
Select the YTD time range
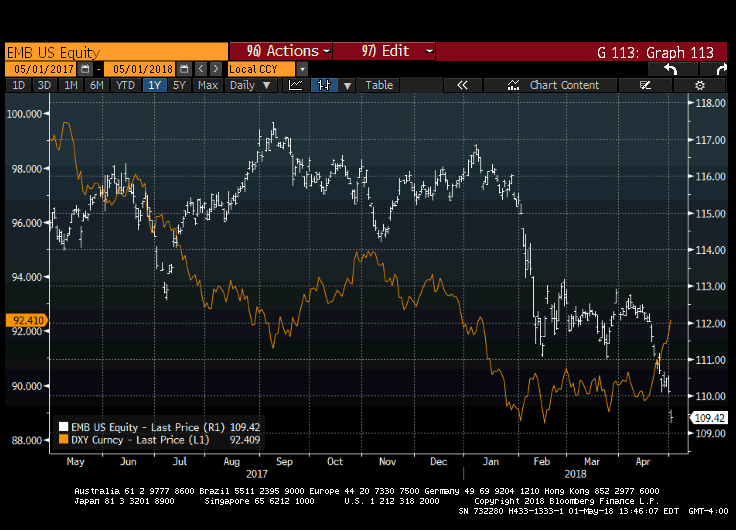[x=125, y=85]
